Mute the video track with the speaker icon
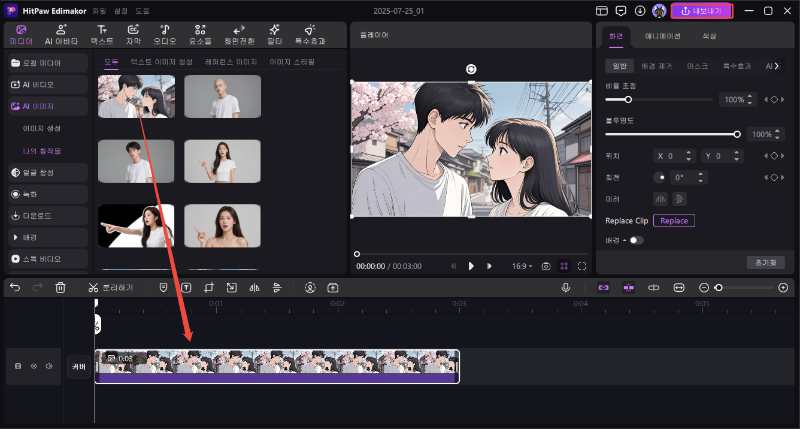Screen dimensions: 800x429 [49, 366]
